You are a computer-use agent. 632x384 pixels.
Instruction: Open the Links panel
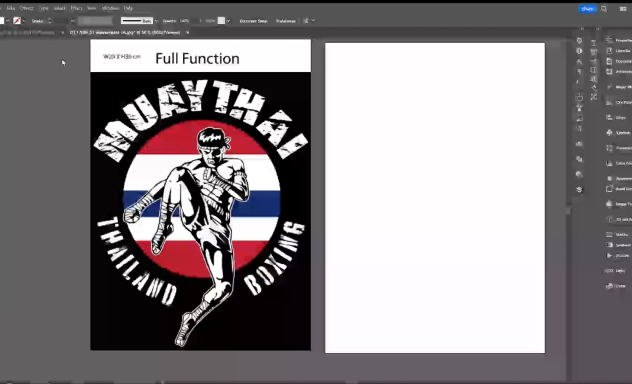tap(616, 270)
